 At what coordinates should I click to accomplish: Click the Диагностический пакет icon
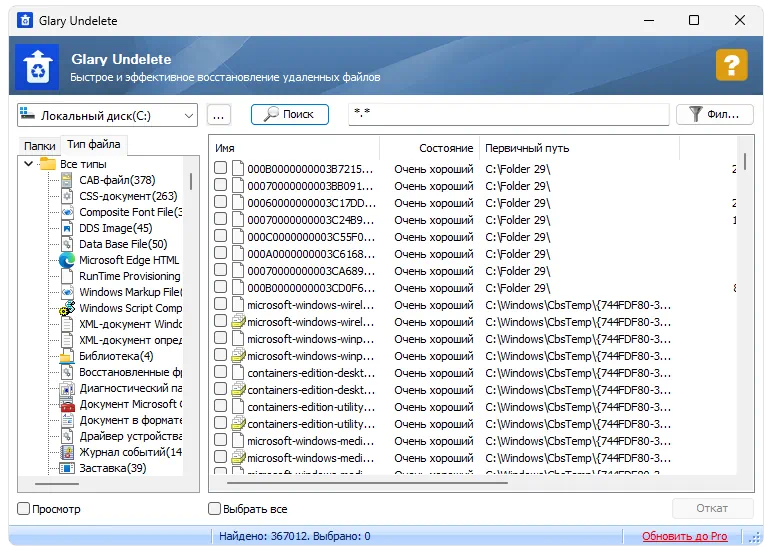tap(67, 388)
